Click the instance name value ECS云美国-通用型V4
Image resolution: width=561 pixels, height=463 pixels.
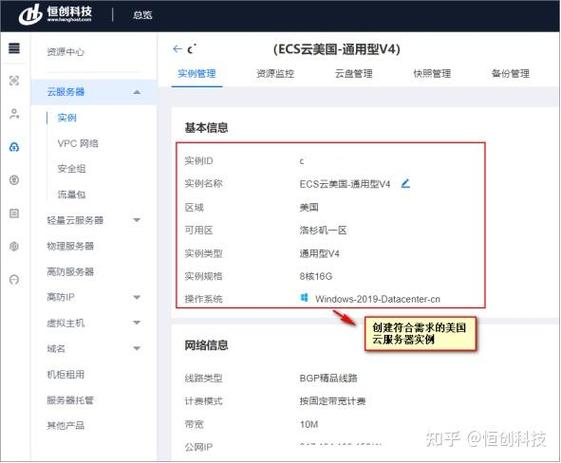pos(345,184)
